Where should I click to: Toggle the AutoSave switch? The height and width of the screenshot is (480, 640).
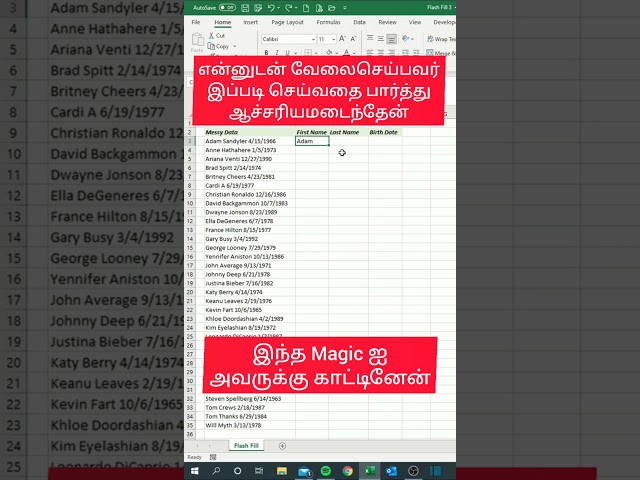click(x=227, y=7)
